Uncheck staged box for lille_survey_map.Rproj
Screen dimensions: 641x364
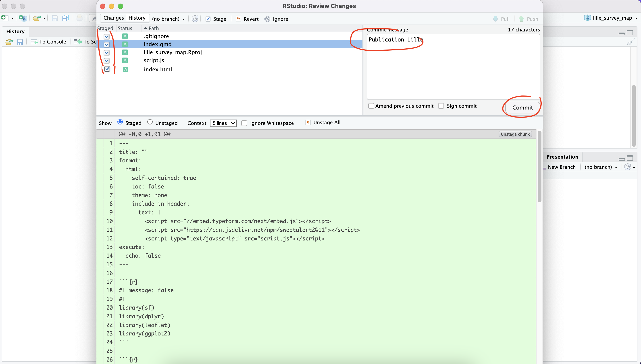point(107,52)
